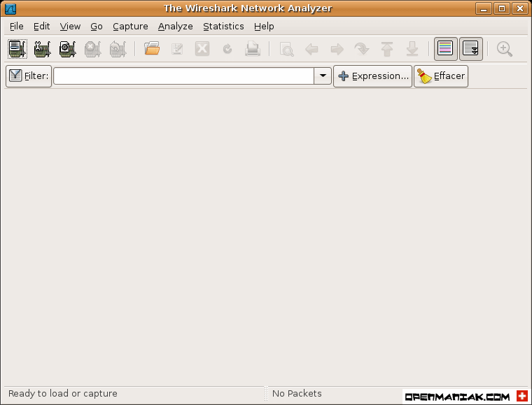Click the zoom in magnifier icon

click(x=505, y=49)
